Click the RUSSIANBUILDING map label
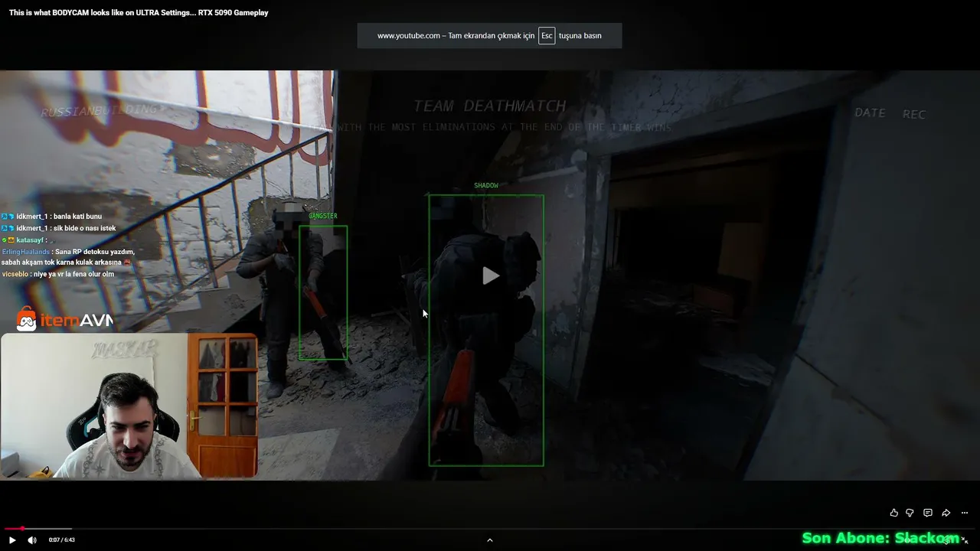980x551 pixels. (100, 111)
